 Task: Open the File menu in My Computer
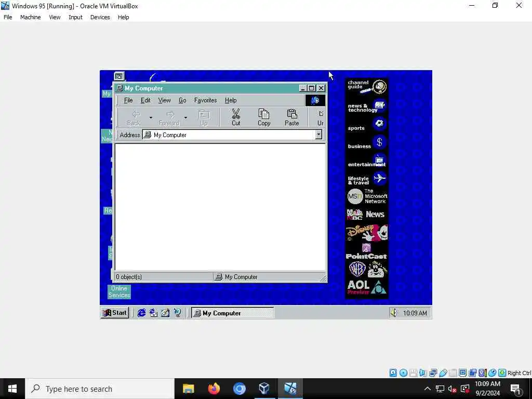(x=128, y=100)
